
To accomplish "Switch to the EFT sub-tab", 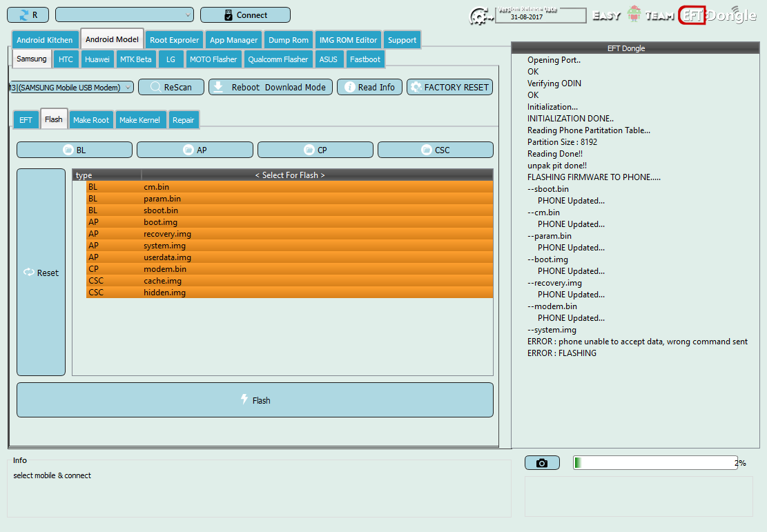I will (x=26, y=120).
